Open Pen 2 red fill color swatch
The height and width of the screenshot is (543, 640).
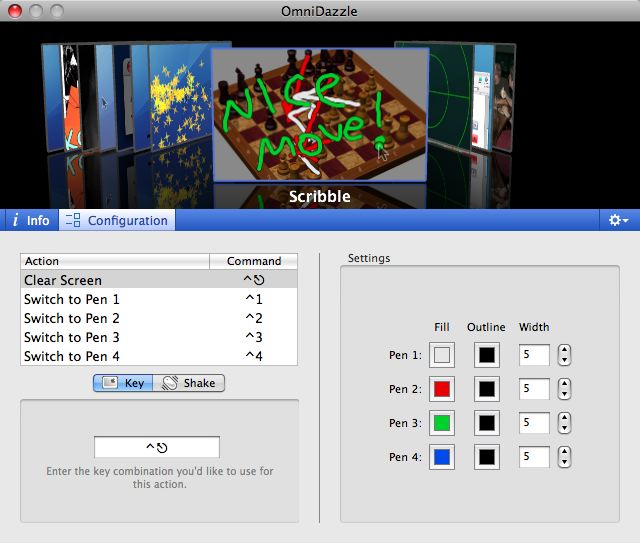[442, 389]
